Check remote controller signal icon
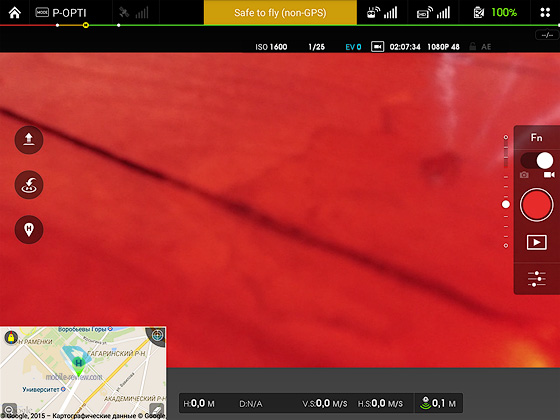 coord(382,13)
